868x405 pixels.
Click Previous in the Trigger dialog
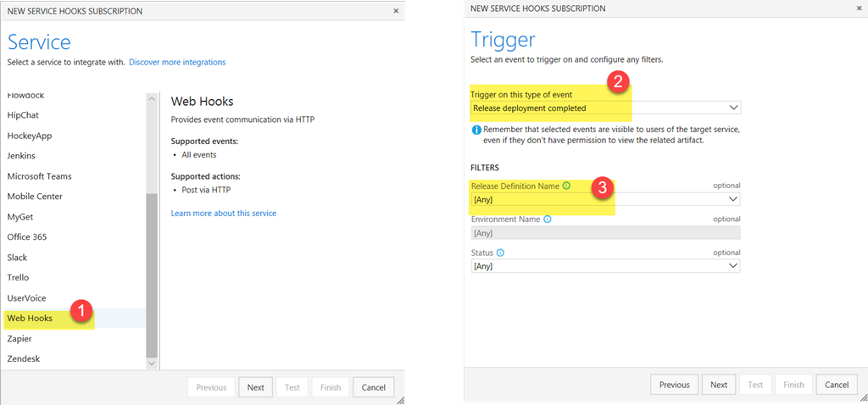click(674, 385)
